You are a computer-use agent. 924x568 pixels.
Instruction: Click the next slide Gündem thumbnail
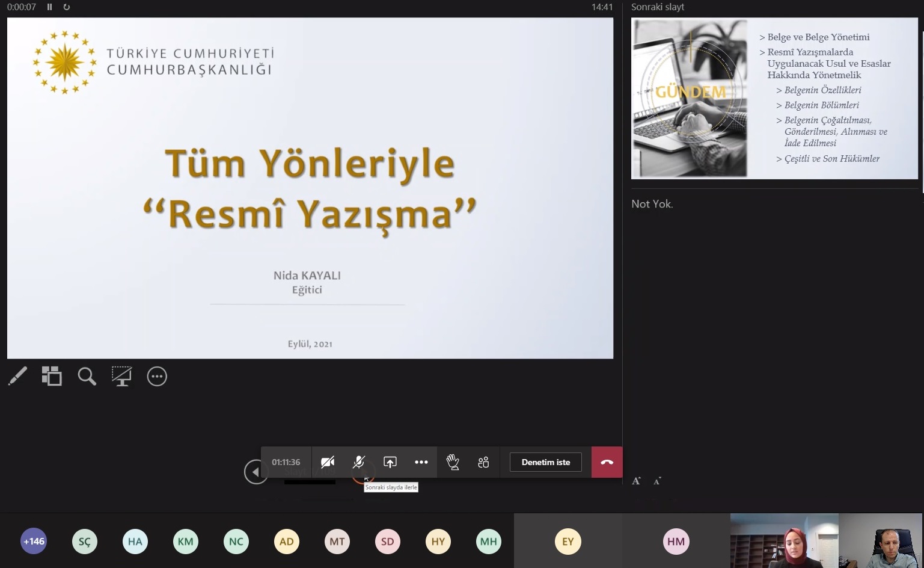774,99
